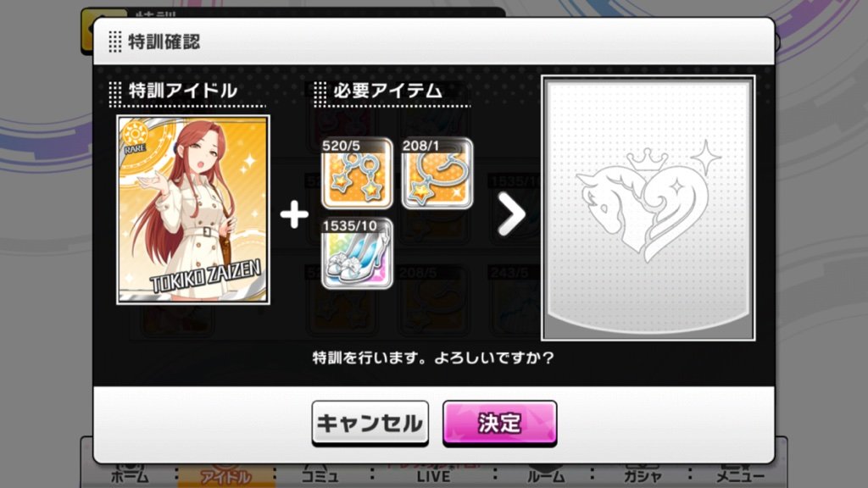Cancel with the キャンセル button

370,424
